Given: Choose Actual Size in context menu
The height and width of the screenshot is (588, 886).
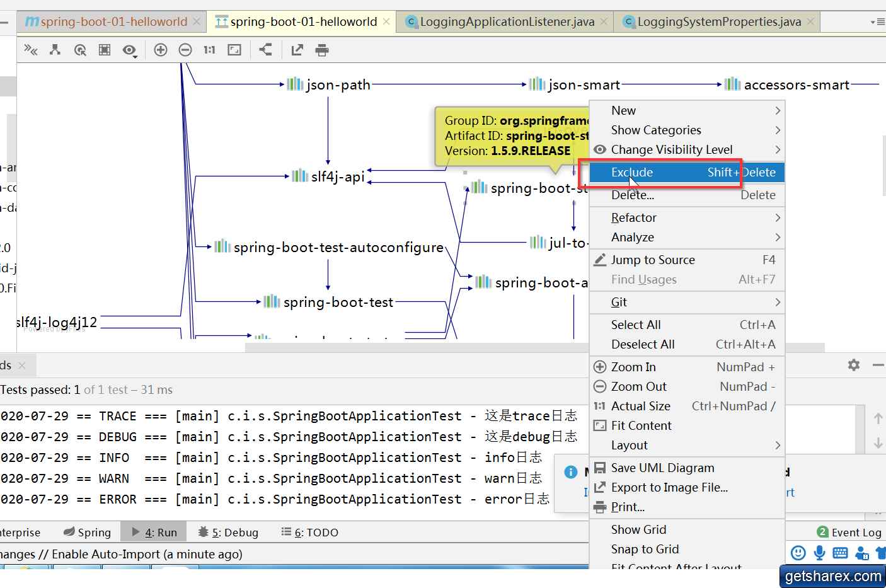Looking at the screenshot, I should pos(688,406).
